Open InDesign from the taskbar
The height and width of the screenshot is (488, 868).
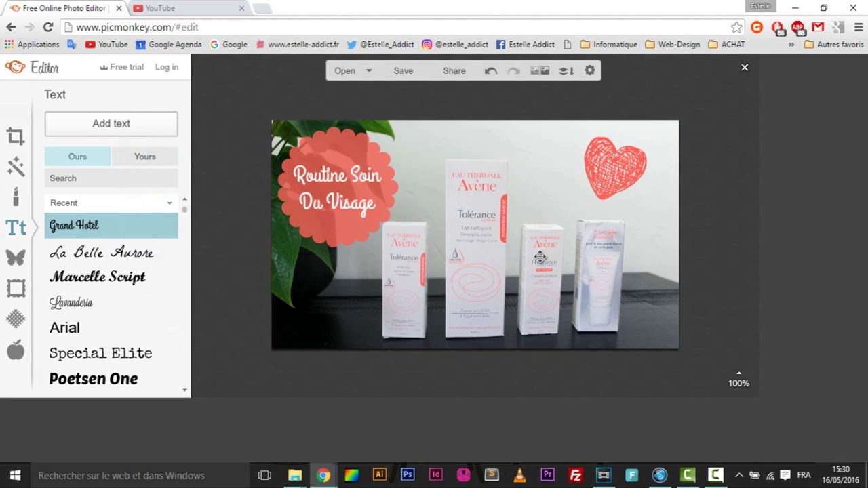click(x=435, y=475)
